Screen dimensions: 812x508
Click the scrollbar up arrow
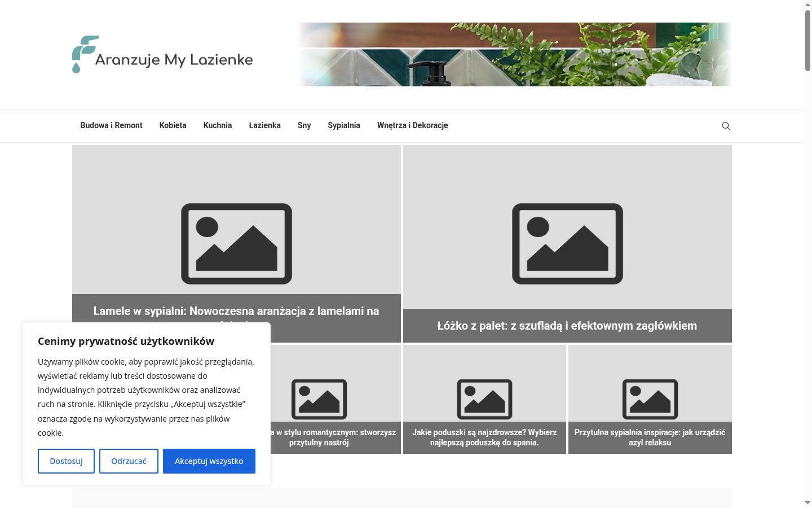pyautogui.click(x=807, y=5)
